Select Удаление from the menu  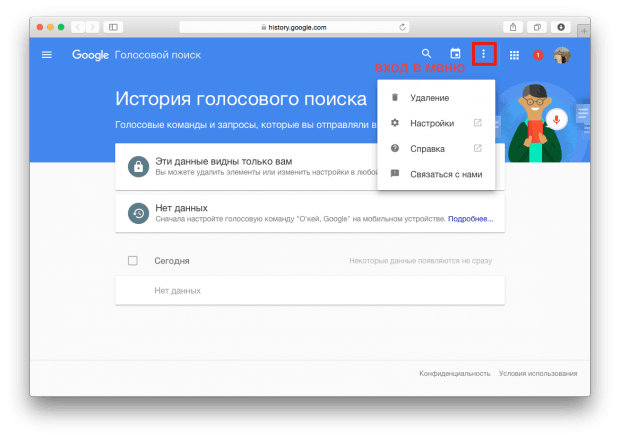point(429,98)
